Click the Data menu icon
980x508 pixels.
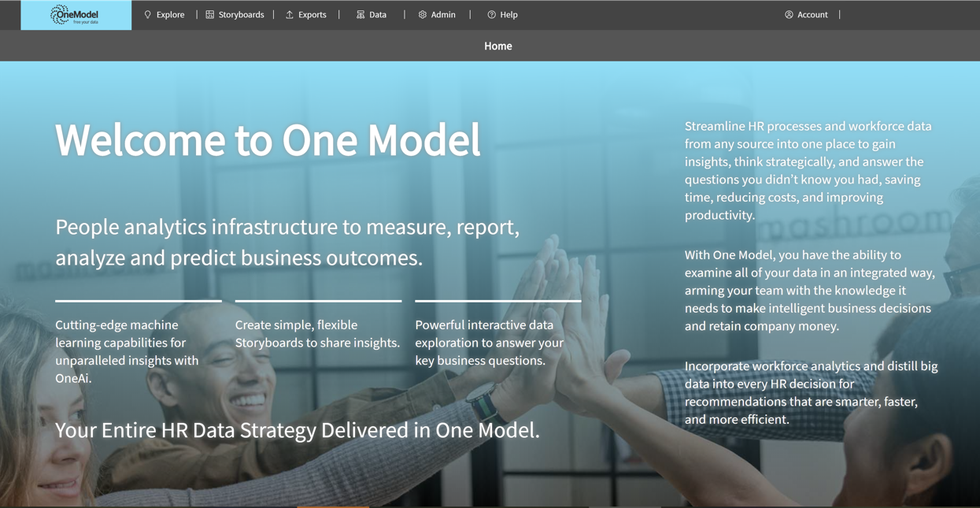pos(361,15)
